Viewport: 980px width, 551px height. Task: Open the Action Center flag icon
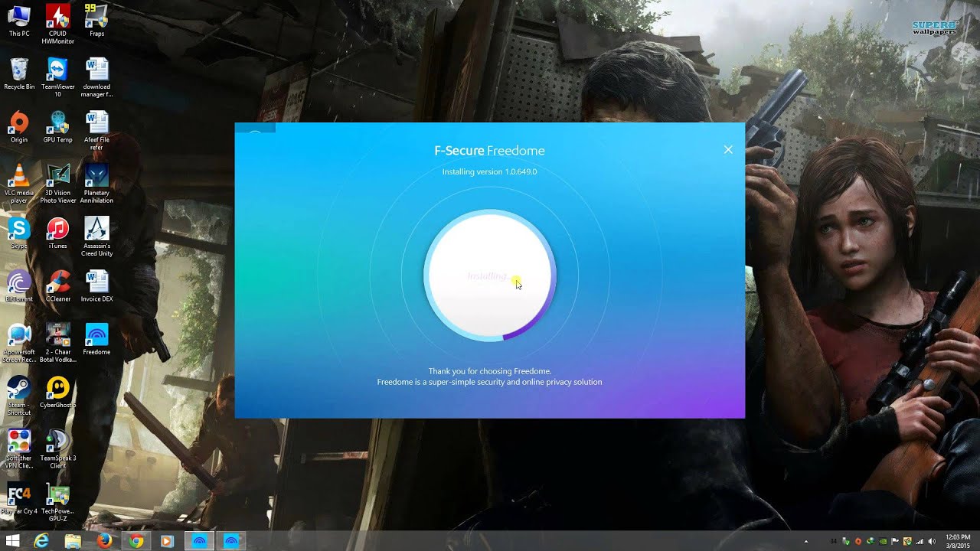coord(895,541)
